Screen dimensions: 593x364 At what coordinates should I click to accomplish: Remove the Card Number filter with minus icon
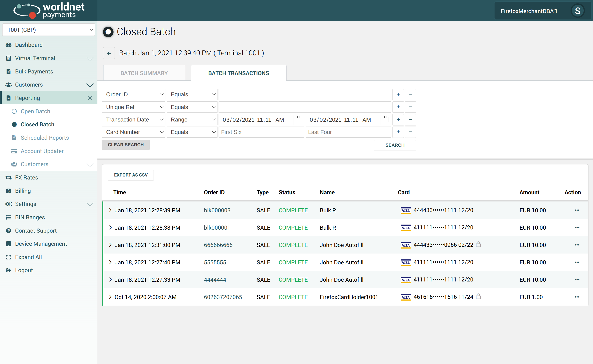[x=410, y=132]
